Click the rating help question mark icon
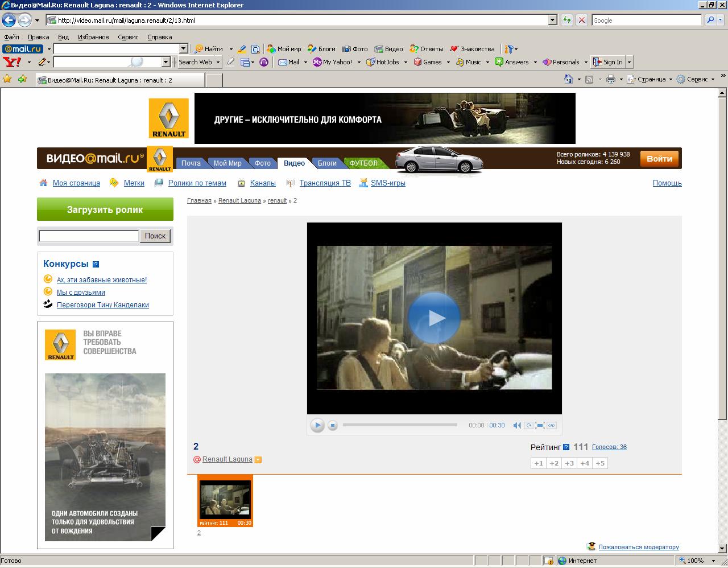Screen dimensions: 728x568 point(566,447)
